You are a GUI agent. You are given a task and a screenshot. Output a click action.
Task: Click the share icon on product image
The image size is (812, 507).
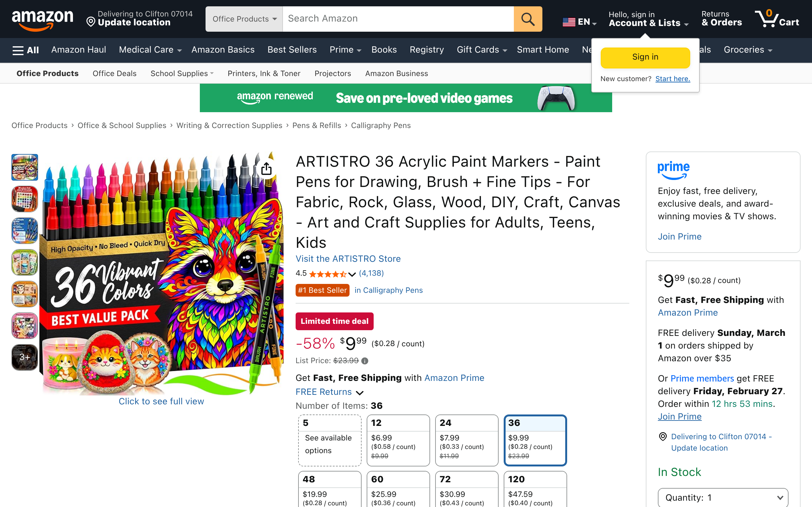pyautogui.click(x=266, y=169)
